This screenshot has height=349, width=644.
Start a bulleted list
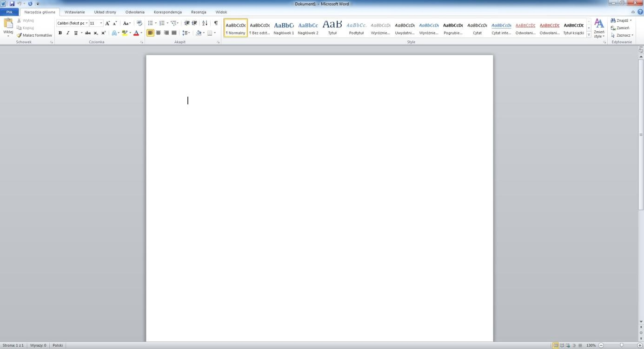150,23
